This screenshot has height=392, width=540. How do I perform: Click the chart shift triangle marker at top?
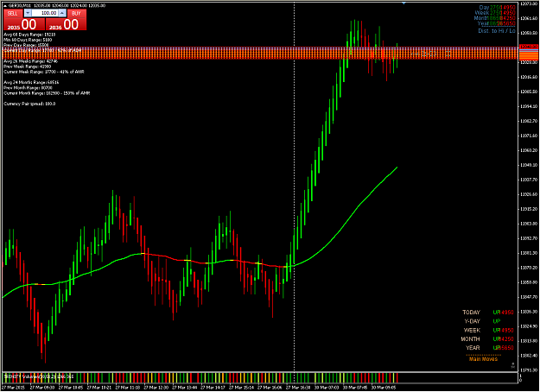coord(403,3)
